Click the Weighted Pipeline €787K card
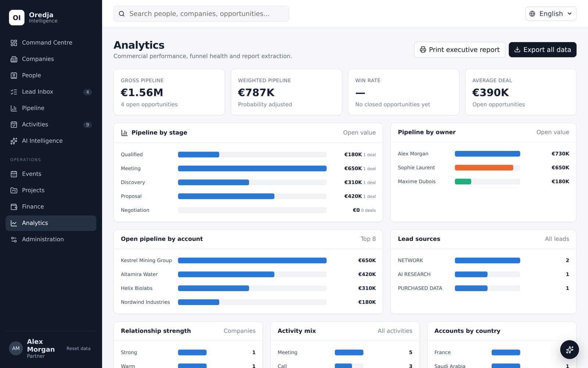The image size is (588, 368). pos(286,92)
